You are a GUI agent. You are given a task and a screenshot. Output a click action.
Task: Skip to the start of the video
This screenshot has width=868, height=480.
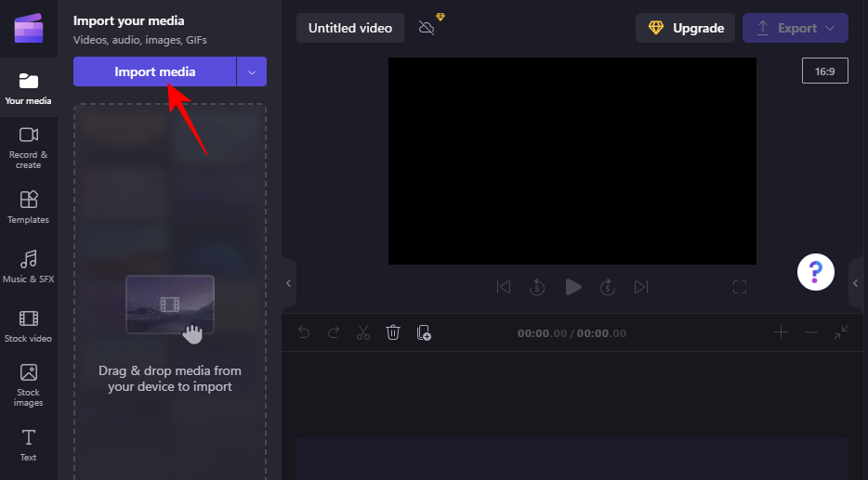coord(504,287)
